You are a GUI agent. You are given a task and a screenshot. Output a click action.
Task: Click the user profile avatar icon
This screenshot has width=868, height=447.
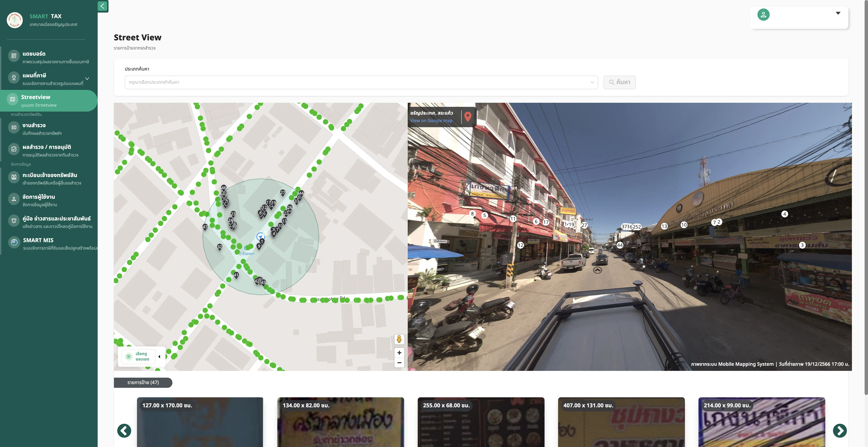click(x=763, y=15)
